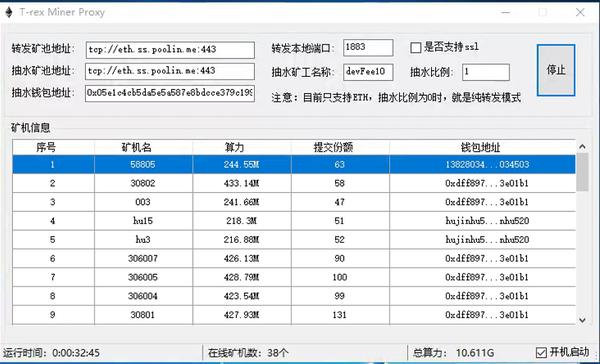Click wallet address in row 5 for hu3
Image resolution: width=600 pixels, height=364 pixels.
487,240
